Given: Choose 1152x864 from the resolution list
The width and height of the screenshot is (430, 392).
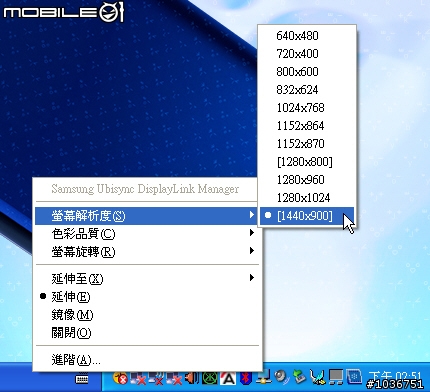Looking at the screenshot, I should tap(307, 126).
